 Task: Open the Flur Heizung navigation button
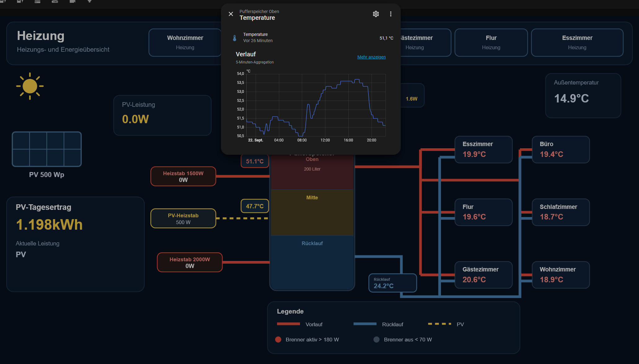click(x=491, y=42)
